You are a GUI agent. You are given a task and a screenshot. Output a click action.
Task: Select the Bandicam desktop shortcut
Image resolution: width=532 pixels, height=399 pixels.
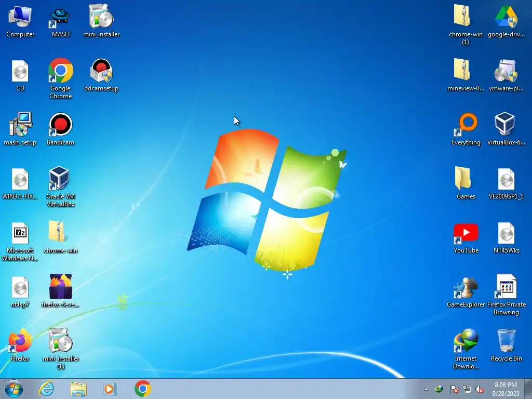[60, 129]
